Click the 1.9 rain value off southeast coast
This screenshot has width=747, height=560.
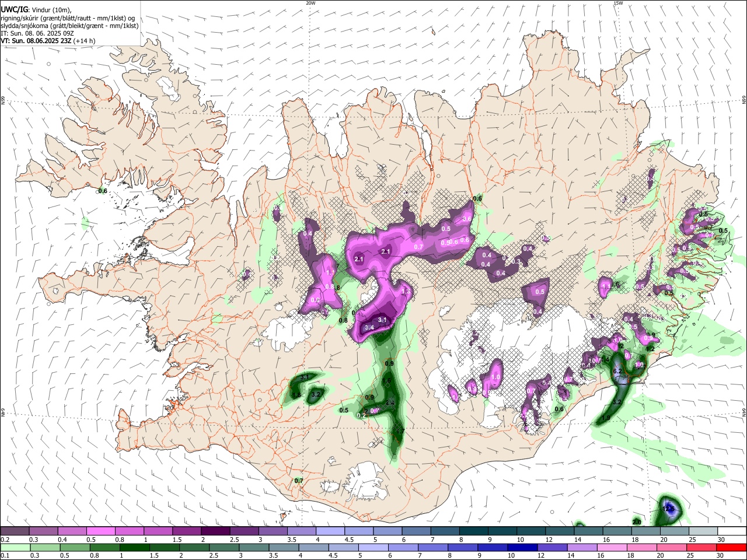click(606, 418)
